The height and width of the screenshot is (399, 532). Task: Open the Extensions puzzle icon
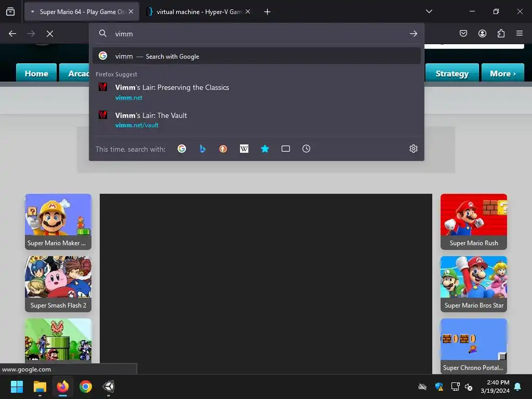501,33
